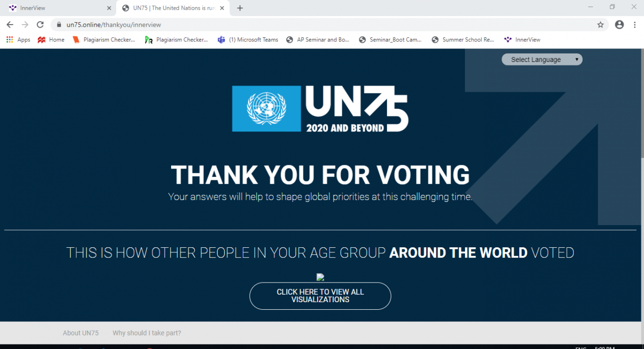Close the InnerView browser tab
644x349 pixels.
click(x=109, y=8)
